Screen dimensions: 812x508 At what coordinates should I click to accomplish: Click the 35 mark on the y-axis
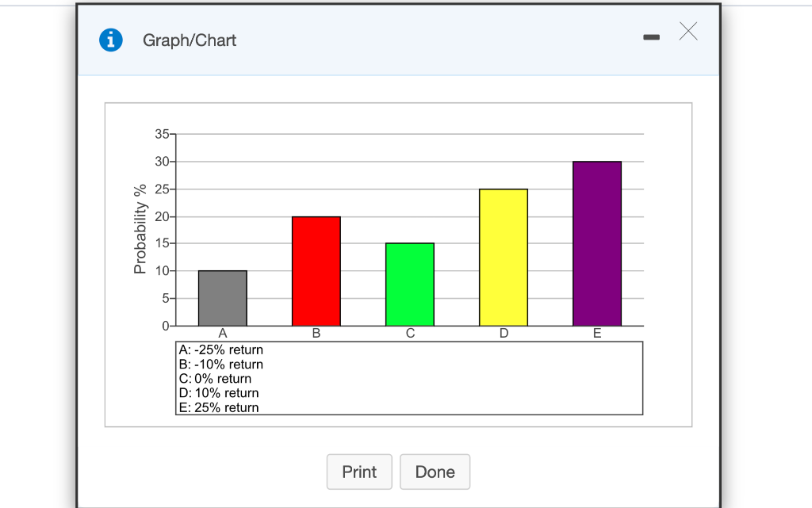click(162, 134)
